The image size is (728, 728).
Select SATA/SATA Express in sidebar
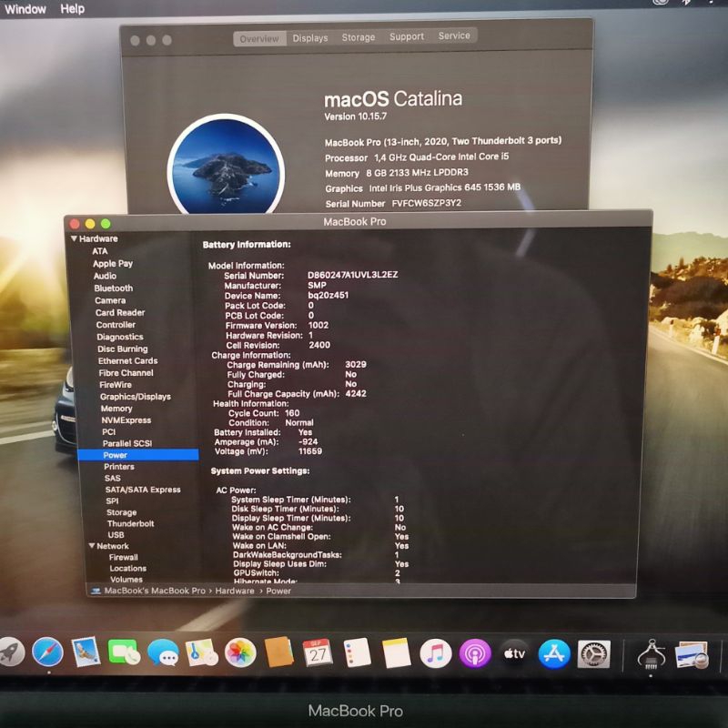(143, 490)
